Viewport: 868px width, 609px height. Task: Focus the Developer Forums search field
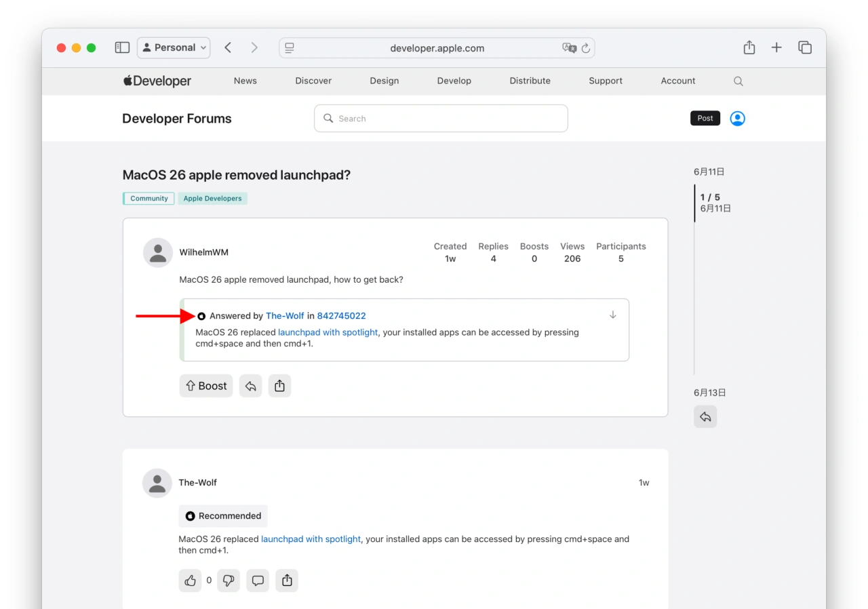click(x=441, y=119)
